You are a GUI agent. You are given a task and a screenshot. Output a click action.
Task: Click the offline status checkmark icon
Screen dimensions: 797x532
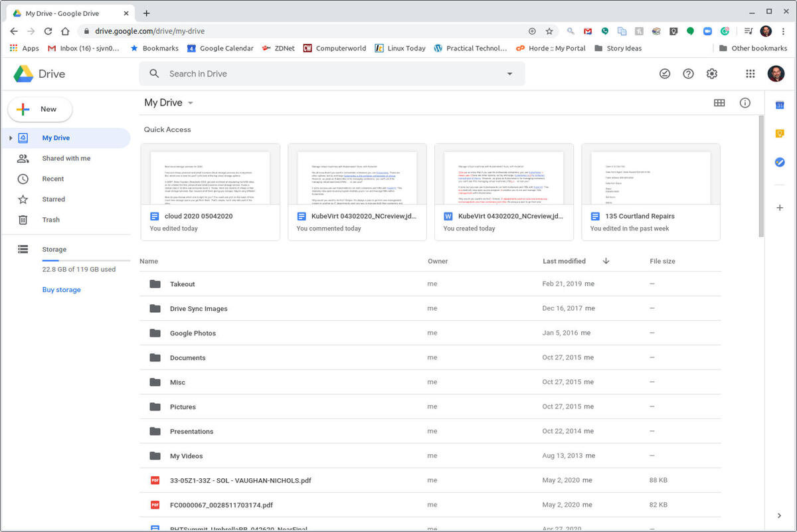pyautogui.click(x=665, y=73)
